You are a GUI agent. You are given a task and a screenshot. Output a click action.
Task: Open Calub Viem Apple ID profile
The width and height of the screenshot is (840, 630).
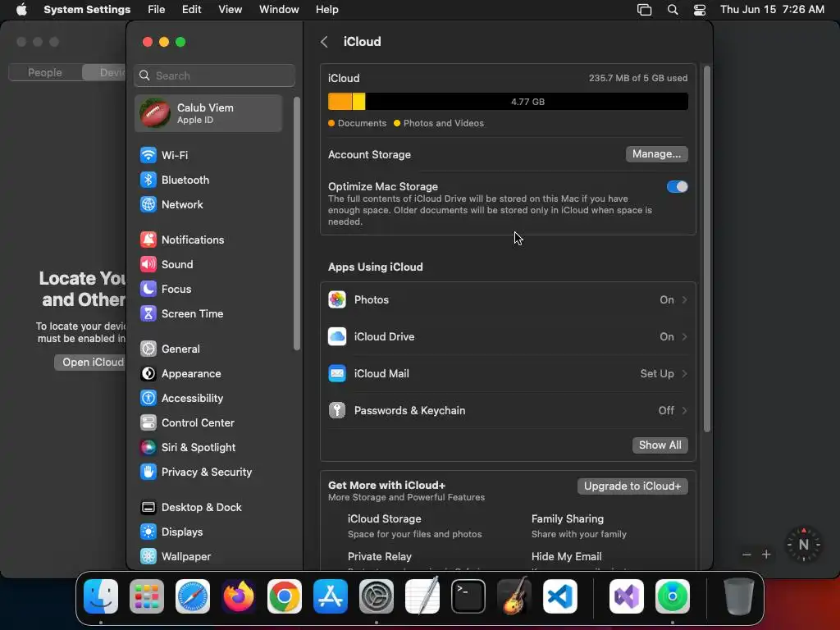point(209,113)
